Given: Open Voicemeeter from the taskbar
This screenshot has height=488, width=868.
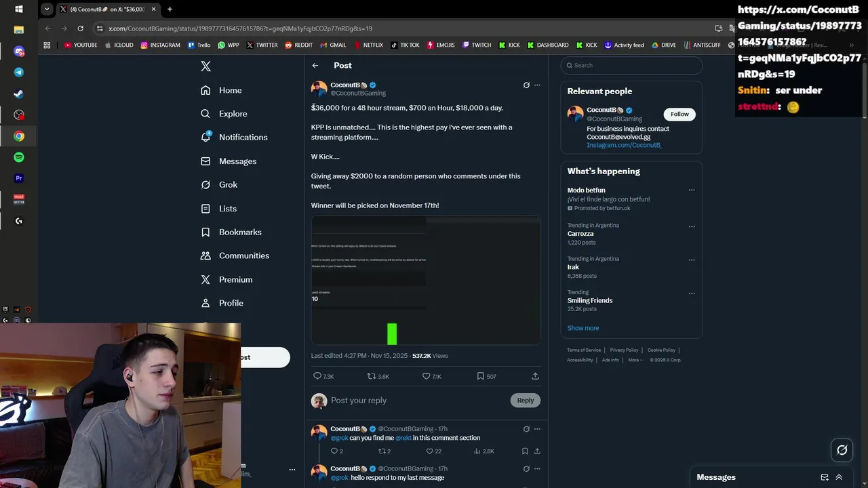Looking at the screenshot, I should (x=19, y=199).
